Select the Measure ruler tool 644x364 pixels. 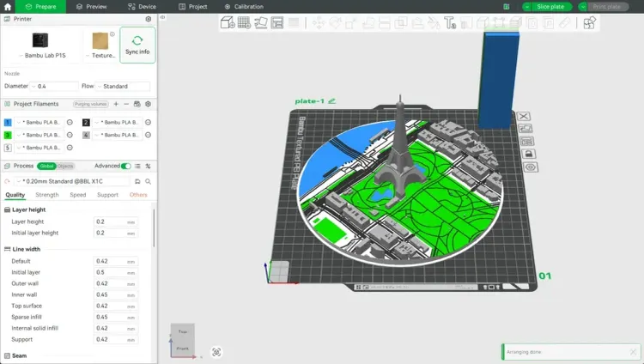click(565, 23)
